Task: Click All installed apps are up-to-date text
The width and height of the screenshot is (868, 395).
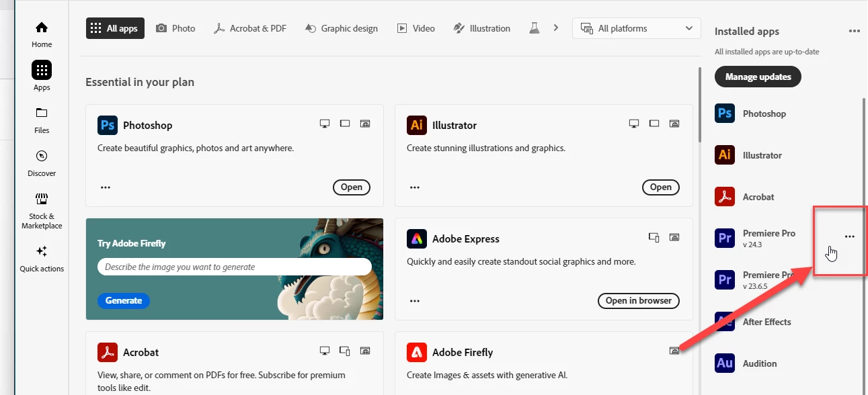Action: click(766, 52)
